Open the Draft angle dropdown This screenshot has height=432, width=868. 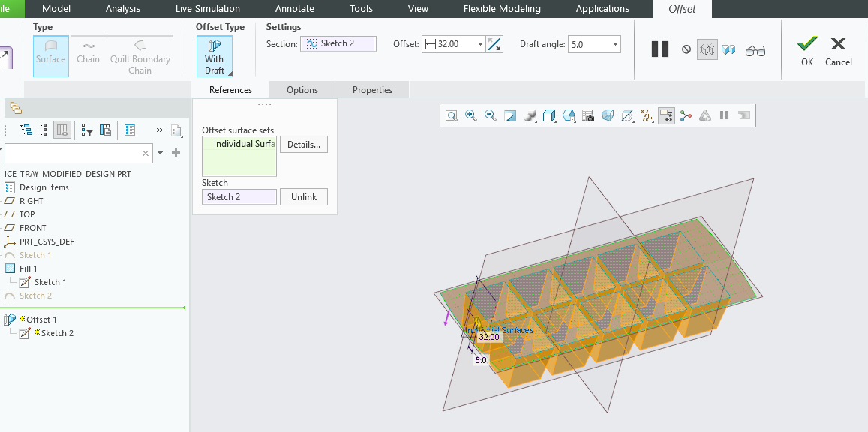coord(616,45)
